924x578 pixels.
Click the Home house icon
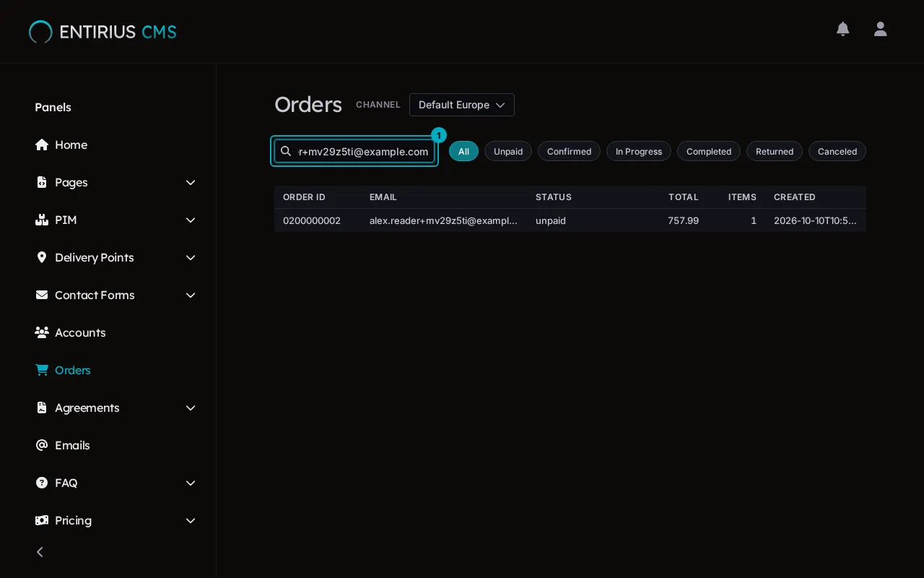click(x=42, y=144)
